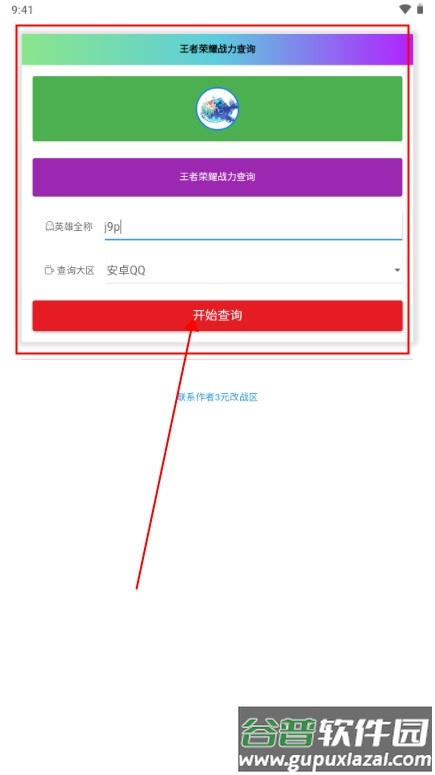Expand the 查询大区 dropdown arrow
435x775 pixels.
coord(397,270)
